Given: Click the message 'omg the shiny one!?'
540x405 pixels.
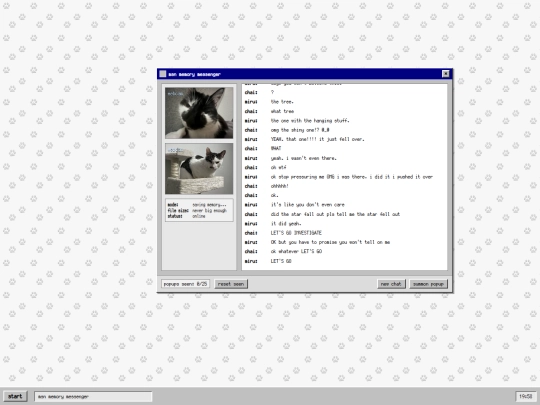Looking at the screenshot, I should point(300,130).
